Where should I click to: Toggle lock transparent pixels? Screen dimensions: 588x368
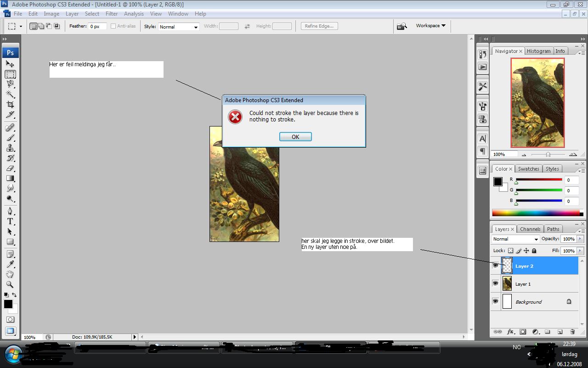coord(510,251)
